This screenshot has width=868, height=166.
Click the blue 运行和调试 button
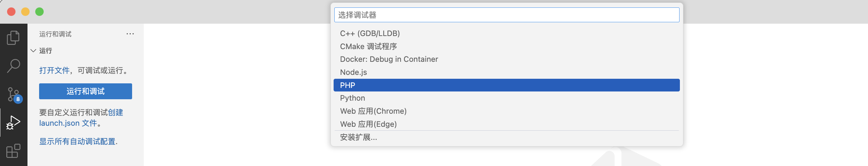pyautogui.click(x=86, y=91)
